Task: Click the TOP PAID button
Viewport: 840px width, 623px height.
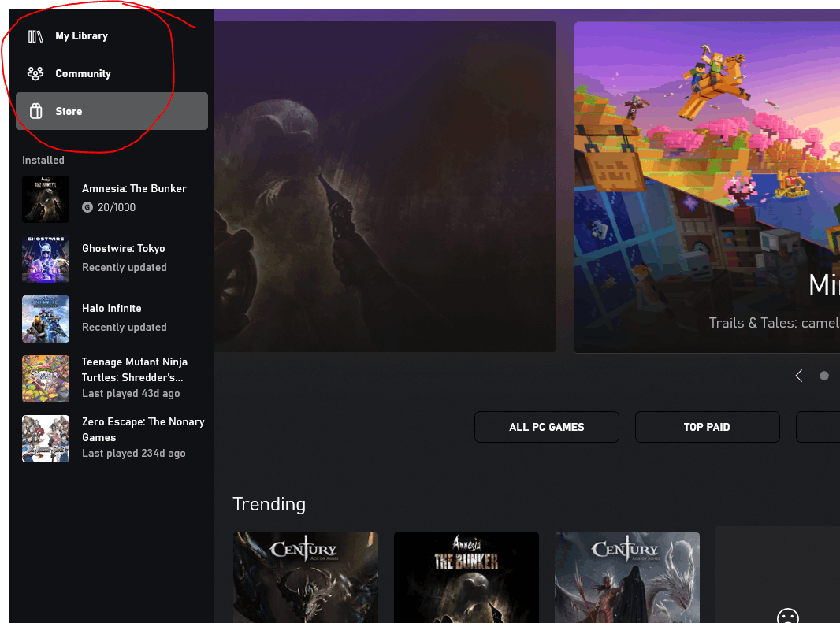Action: (x=707, y=427)
